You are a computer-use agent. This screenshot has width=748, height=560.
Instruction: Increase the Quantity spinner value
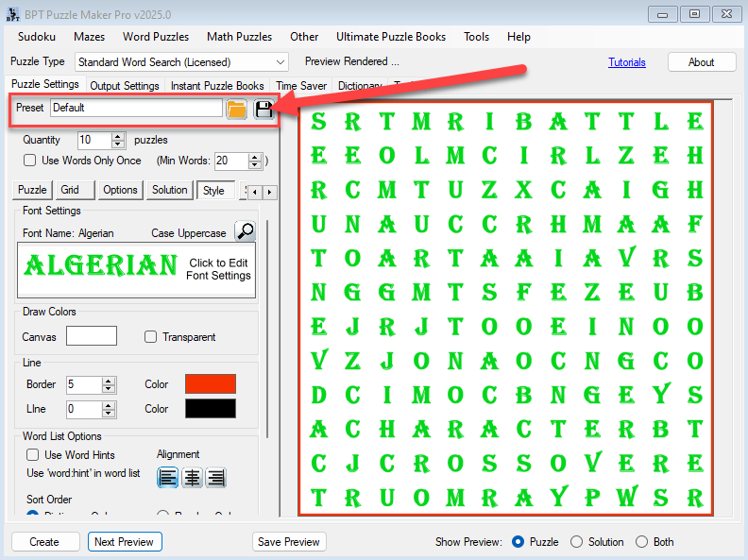[x=118, y=136]
